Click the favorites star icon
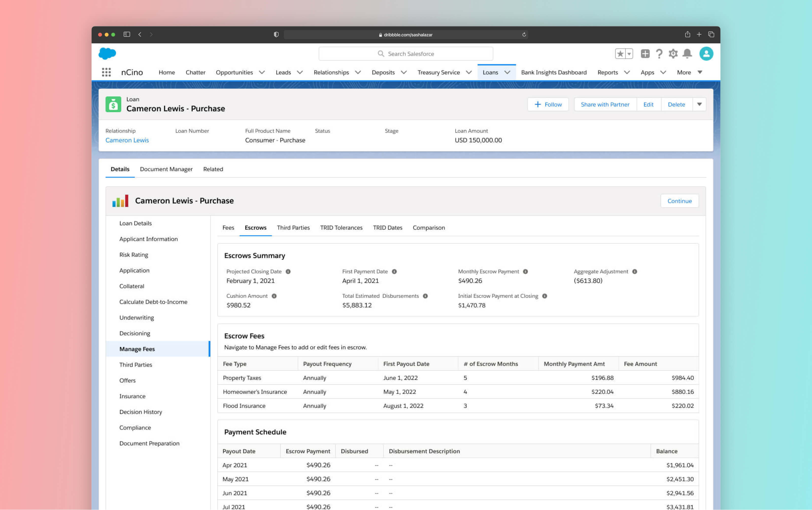812x510 pixels. click(x=620, y=54)
